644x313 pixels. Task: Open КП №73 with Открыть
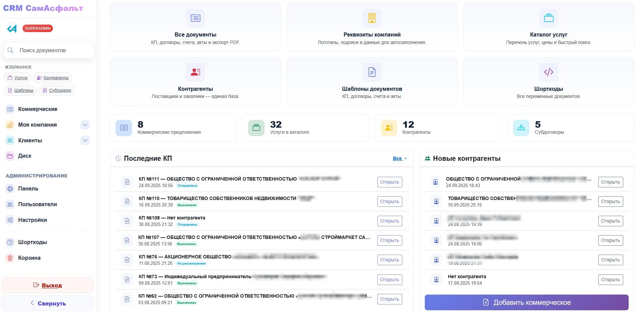point(390,280)
